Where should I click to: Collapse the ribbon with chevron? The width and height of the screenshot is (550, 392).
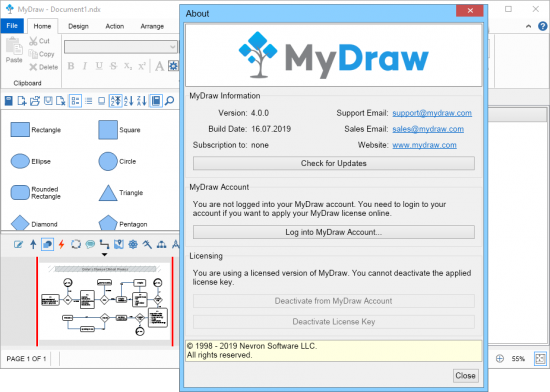[x=528, y=26]
